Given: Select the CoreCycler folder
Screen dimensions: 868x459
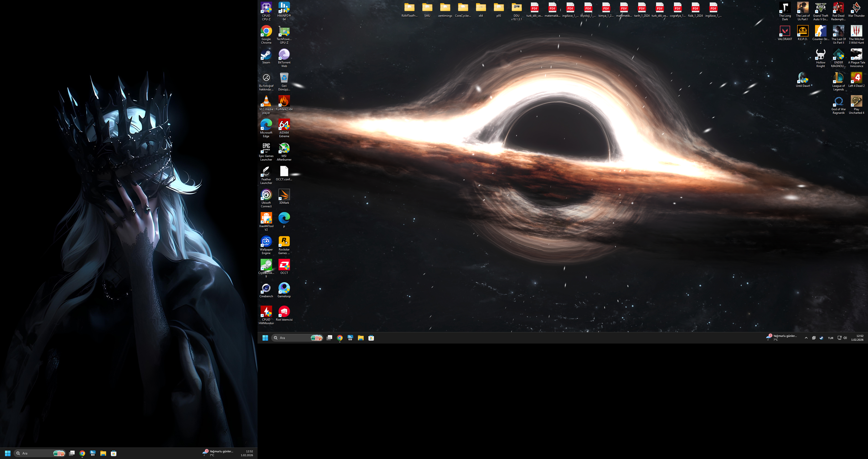Looking at the screenshot, I should click(463, 10).
